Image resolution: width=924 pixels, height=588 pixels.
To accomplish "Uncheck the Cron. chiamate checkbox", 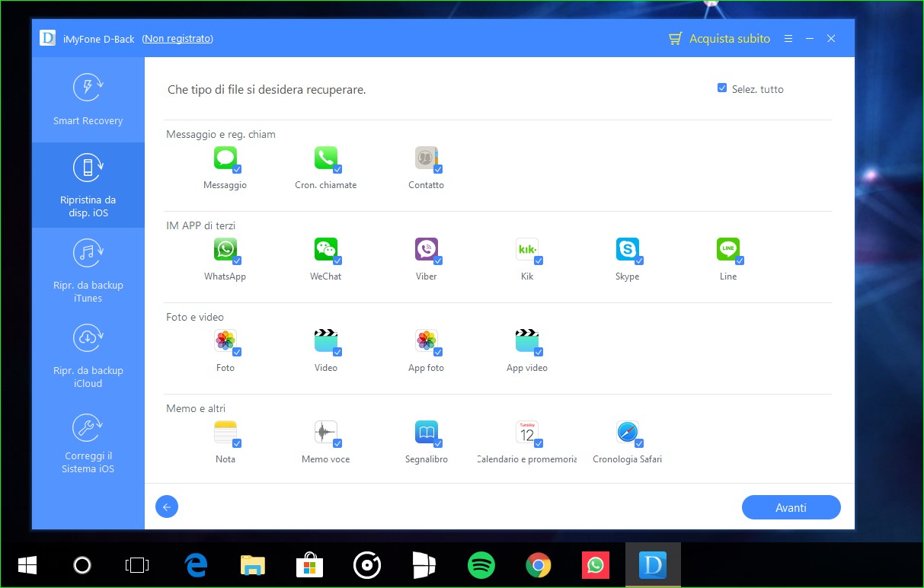I will click(x=337, y=169).
